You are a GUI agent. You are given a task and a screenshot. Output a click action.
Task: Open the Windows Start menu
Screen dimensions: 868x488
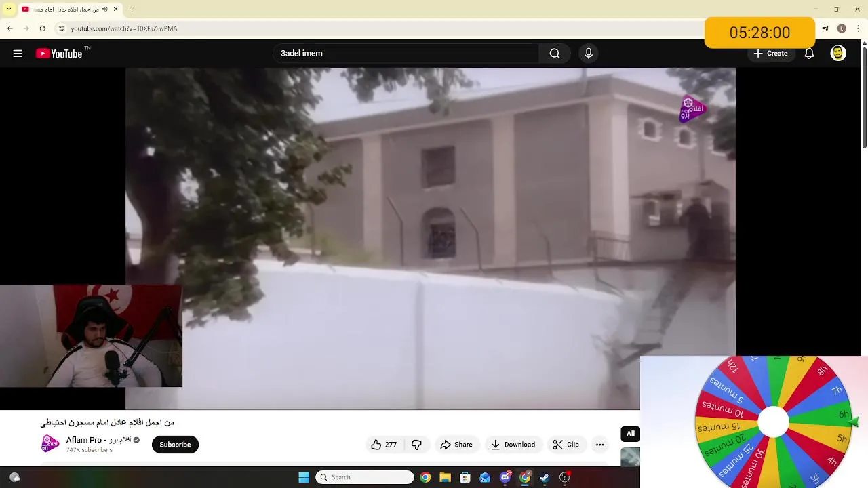point(304,477)
